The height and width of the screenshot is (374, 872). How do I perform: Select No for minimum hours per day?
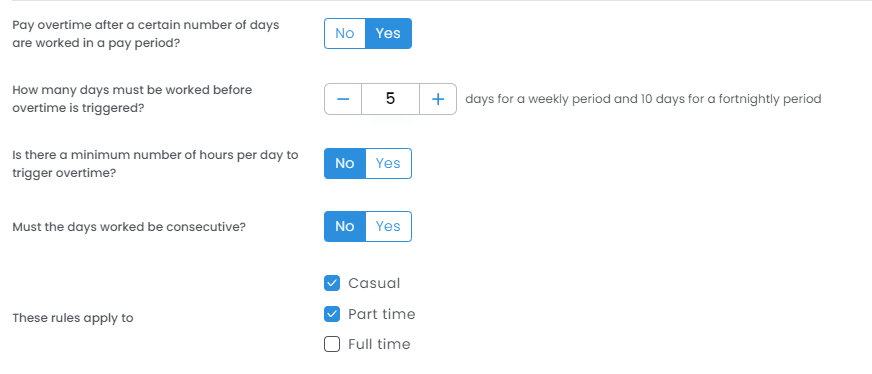click(345, 163)
